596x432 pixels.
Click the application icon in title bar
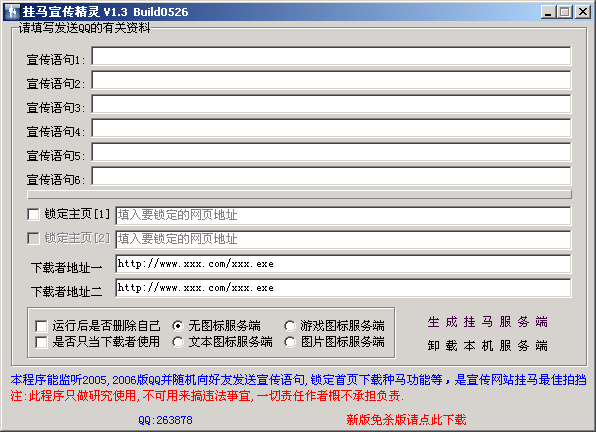(x=12, y=12)
